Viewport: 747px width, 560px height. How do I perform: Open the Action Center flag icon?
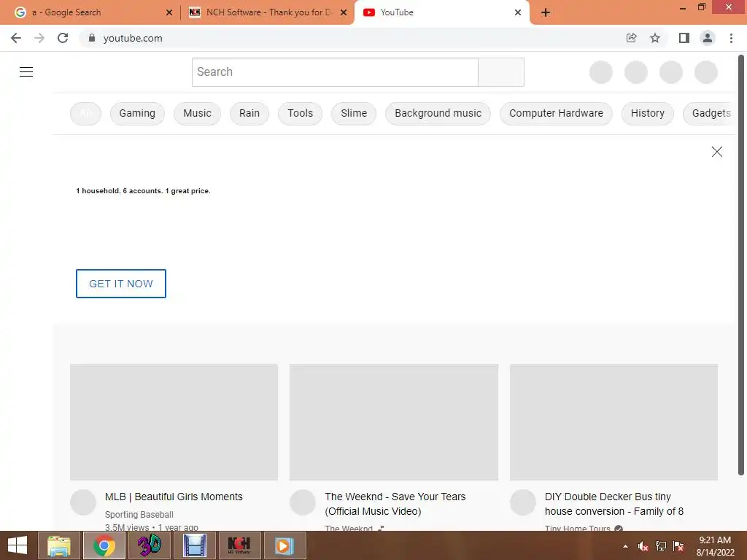tap(678, 547)
